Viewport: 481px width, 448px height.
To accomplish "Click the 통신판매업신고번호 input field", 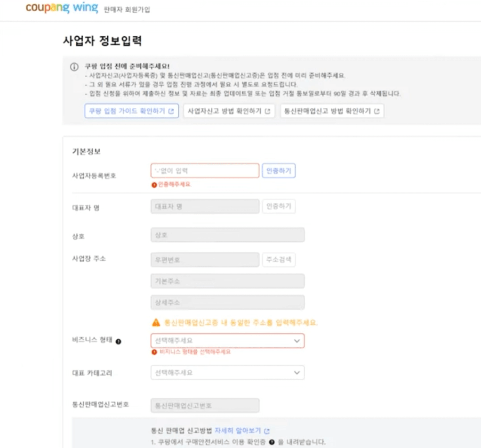I will [x=205, y=405].
